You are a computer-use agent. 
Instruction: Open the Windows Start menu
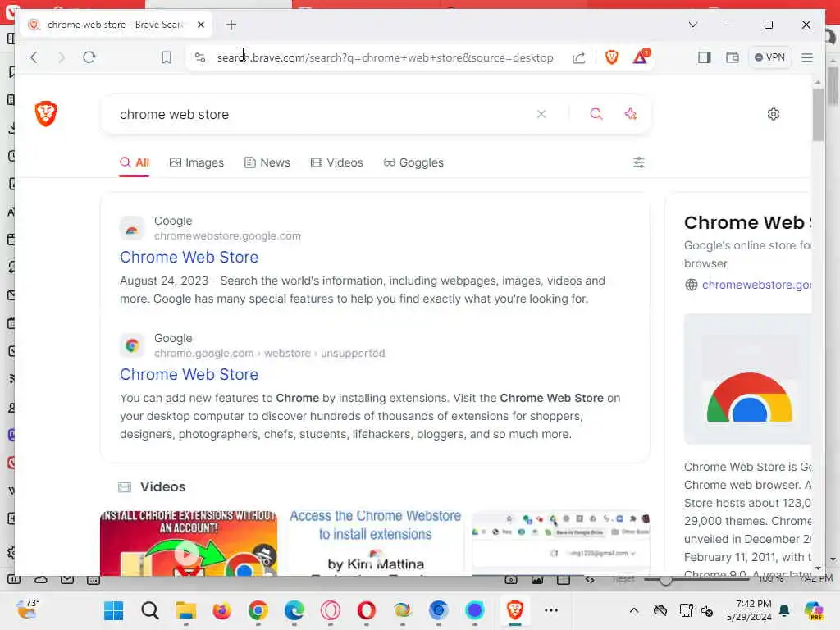113,610
